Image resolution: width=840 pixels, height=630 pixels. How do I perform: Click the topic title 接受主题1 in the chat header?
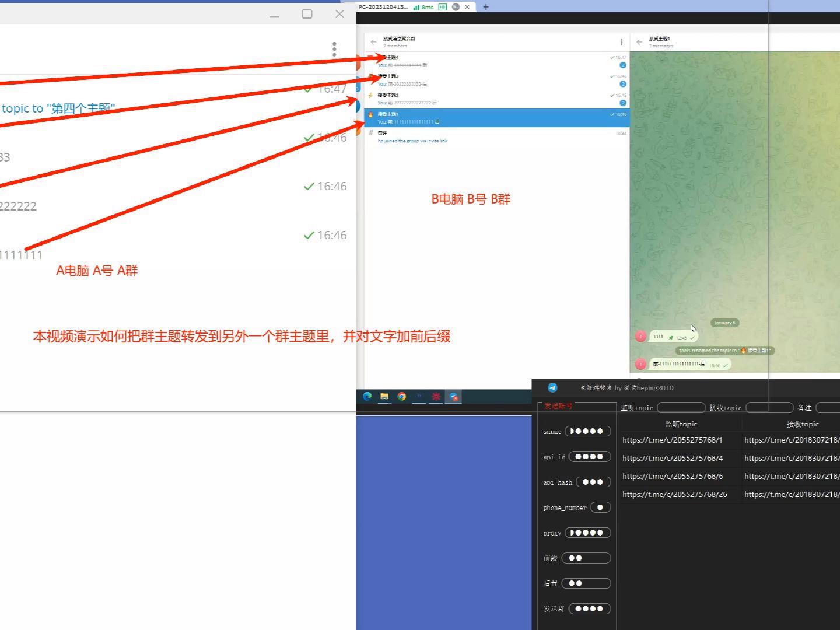[660, 38]
